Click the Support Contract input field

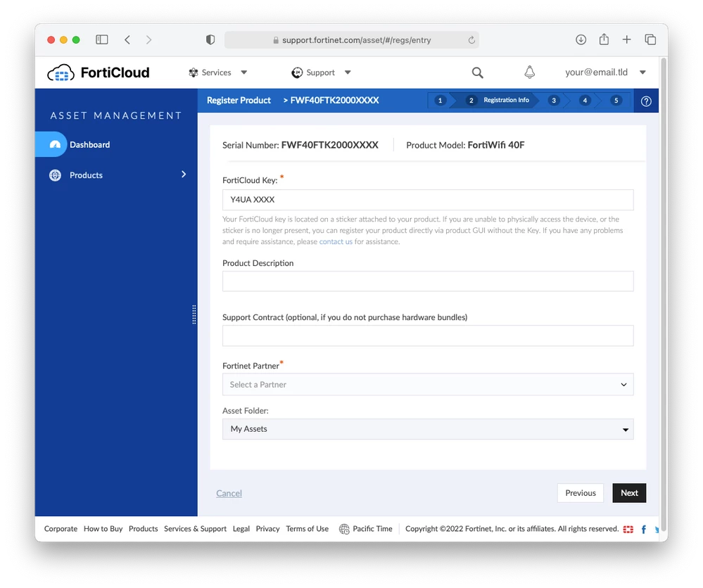[428, 335]
